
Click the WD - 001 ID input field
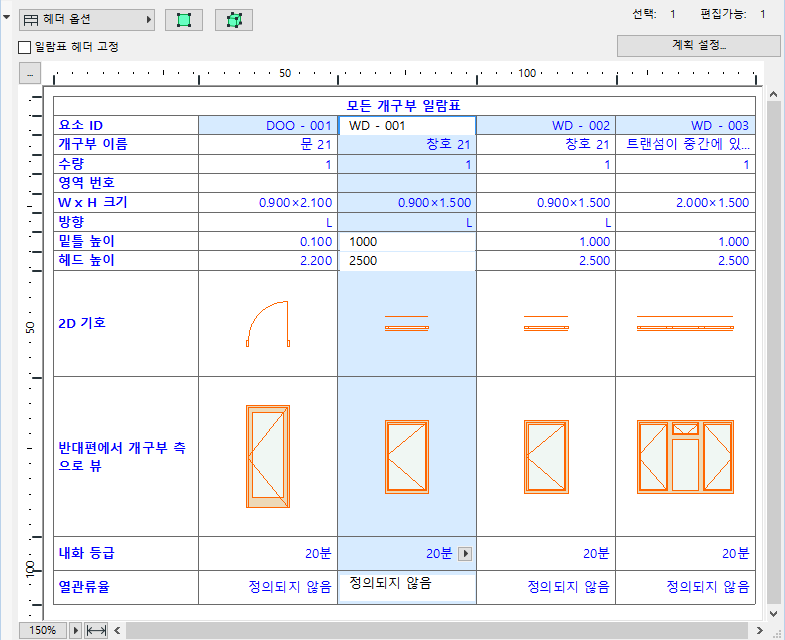coord(407,126)
